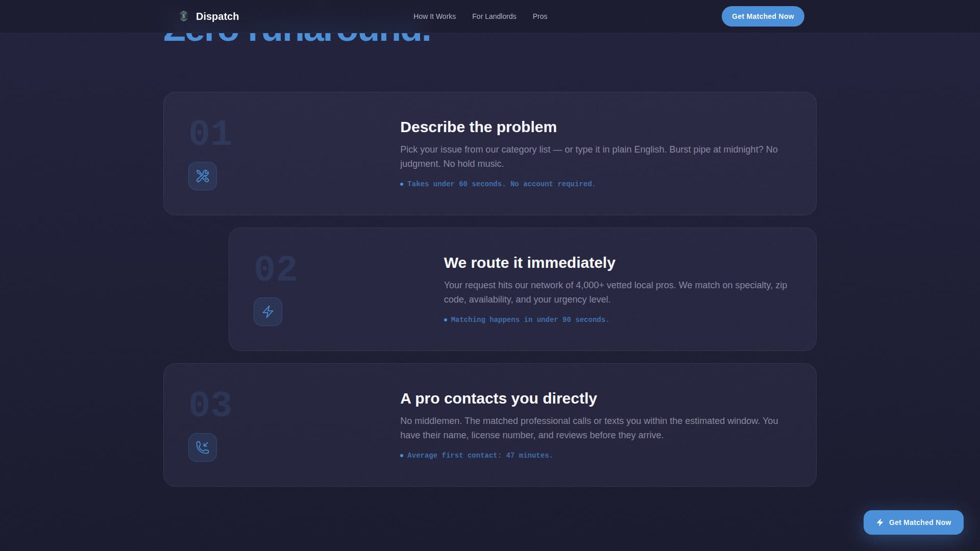Open the Pros nav link
The width and height of the screenshot is (980, 551).
click(540, 16)
